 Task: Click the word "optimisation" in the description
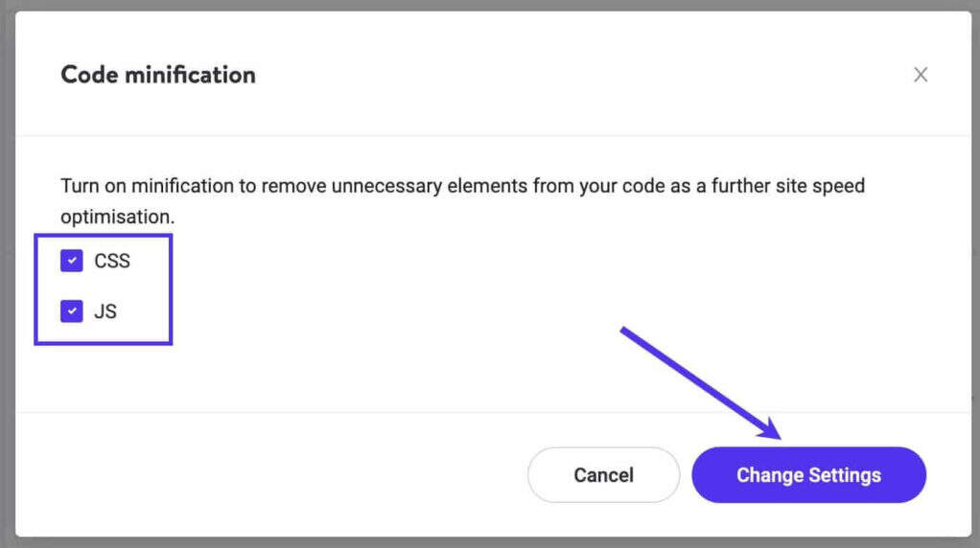[116, 217]
